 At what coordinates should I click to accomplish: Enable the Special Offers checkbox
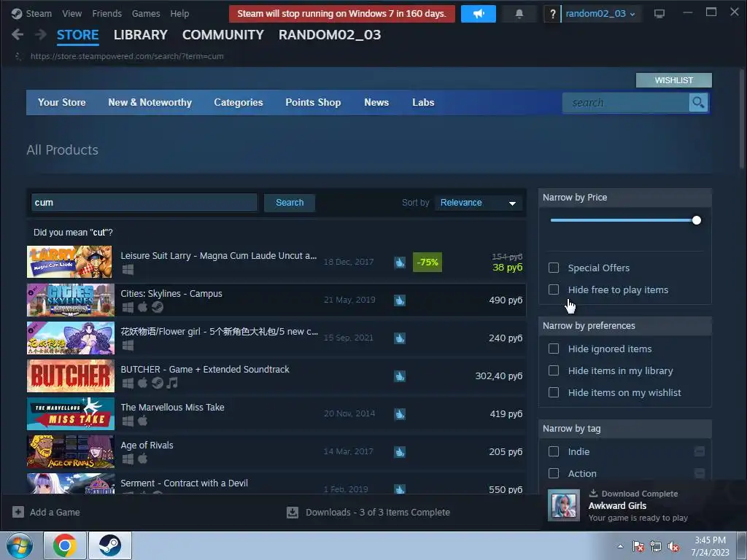tap(554, 268)
